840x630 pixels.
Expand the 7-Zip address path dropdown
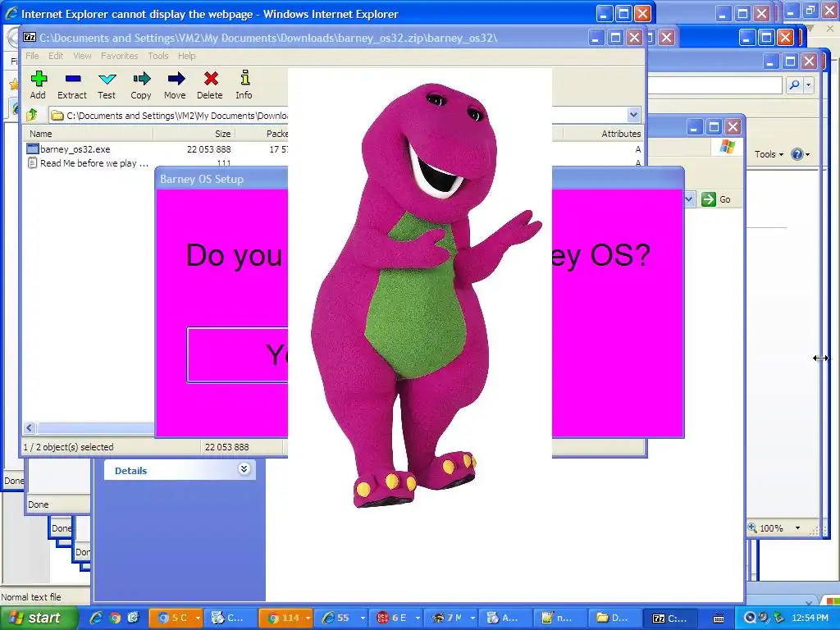(634, 115)
